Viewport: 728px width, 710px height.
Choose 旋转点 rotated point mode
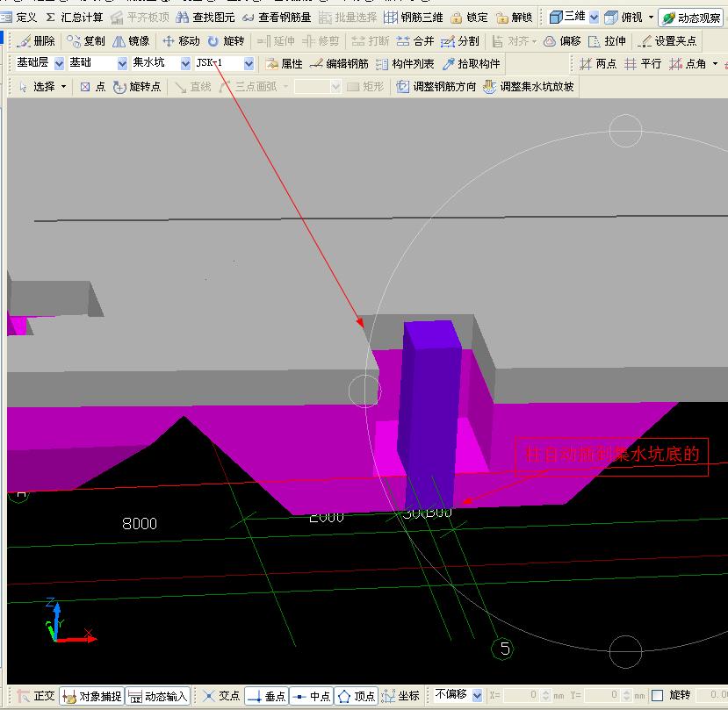coord(137,87)
